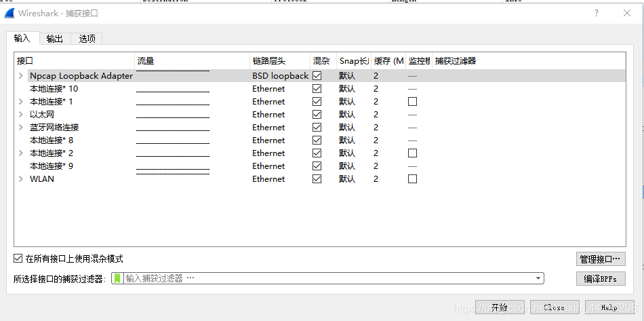Select the 以太网 interface name
The width and height of the screenshot is (644, 321).
(42, 114)
